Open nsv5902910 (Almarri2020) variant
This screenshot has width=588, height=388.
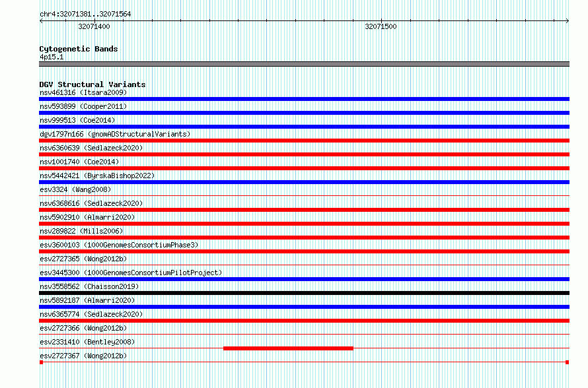(x=87, y=217)
